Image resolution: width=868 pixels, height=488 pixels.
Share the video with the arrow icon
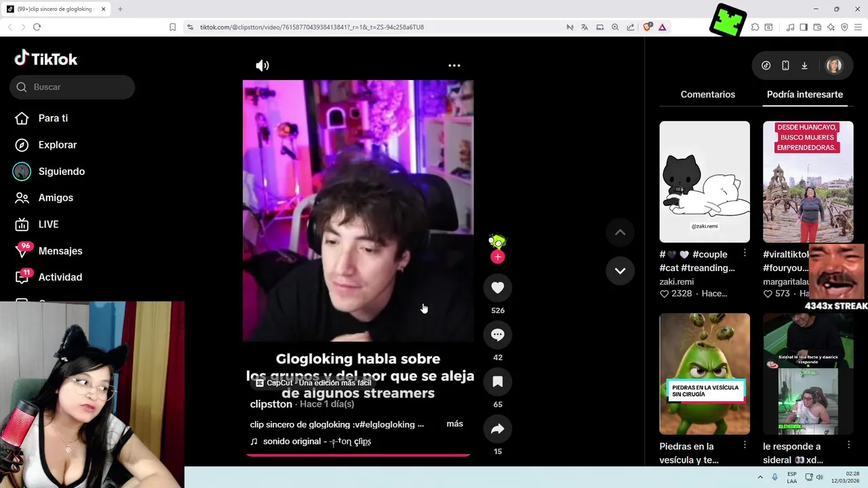click(x=498, y=429)
